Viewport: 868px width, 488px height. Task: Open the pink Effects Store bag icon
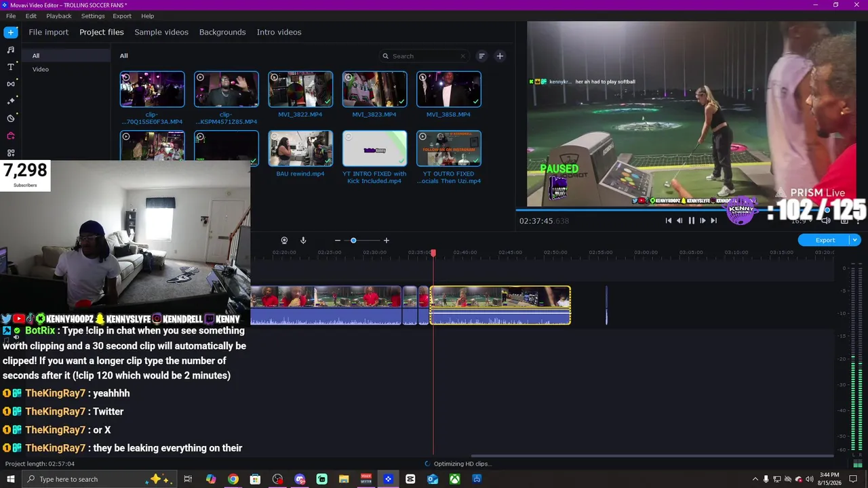point(11,136)
